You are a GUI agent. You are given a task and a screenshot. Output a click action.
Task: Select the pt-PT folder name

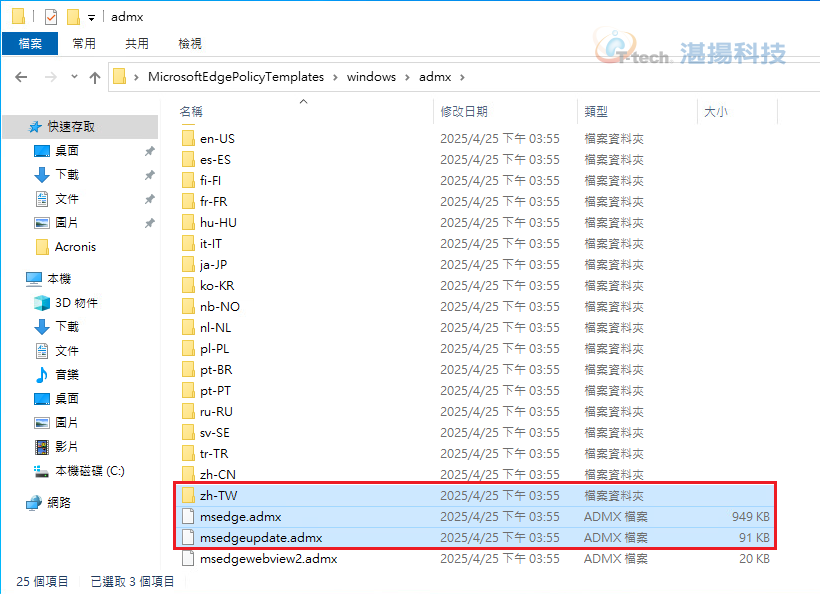(215, 391)
